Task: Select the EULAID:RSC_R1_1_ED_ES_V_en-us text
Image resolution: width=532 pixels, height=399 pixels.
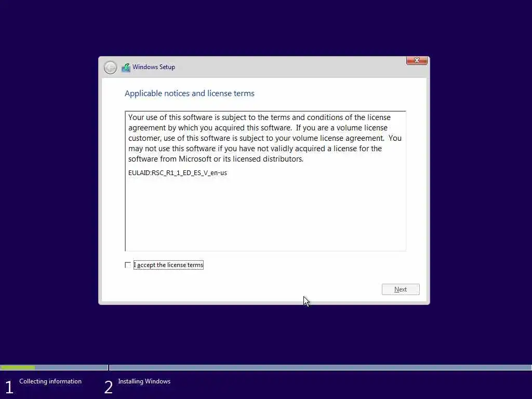Action: pyautogui.click(x=178, y=172)
